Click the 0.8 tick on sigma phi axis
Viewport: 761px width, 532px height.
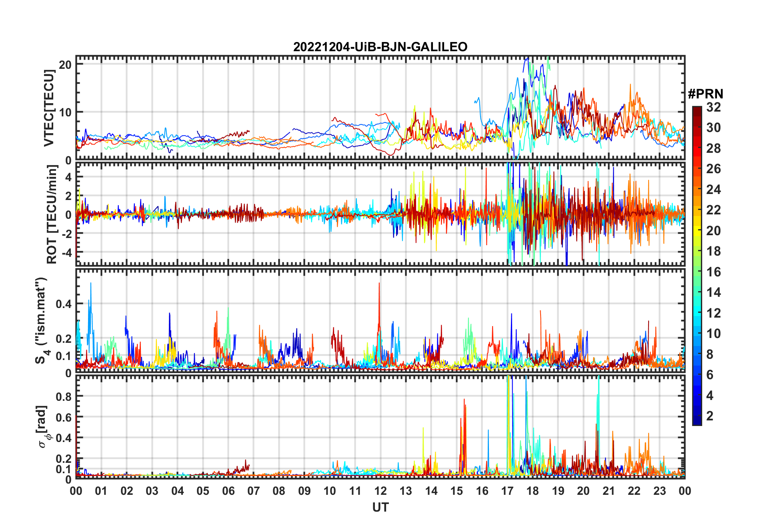(64, 396)
